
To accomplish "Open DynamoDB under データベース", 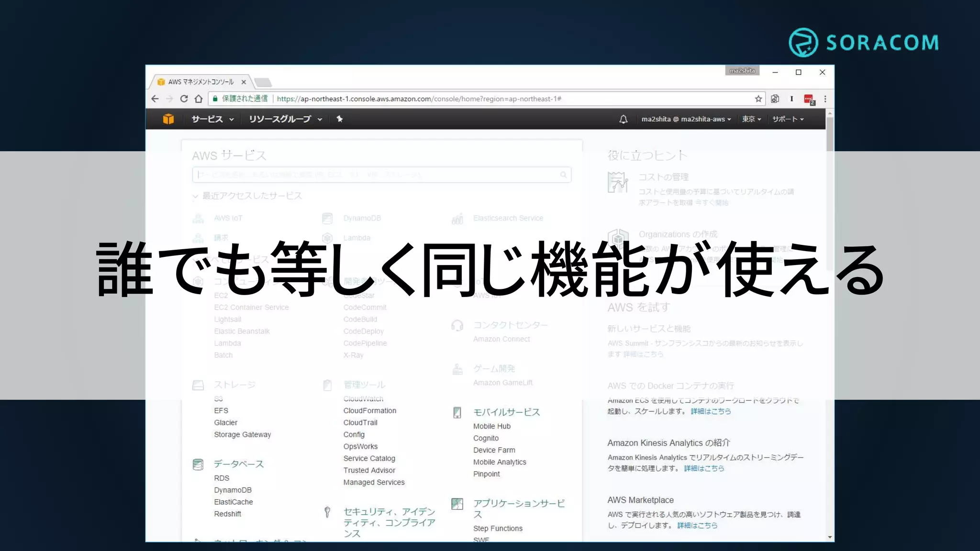I will click(x=233, y=490).
